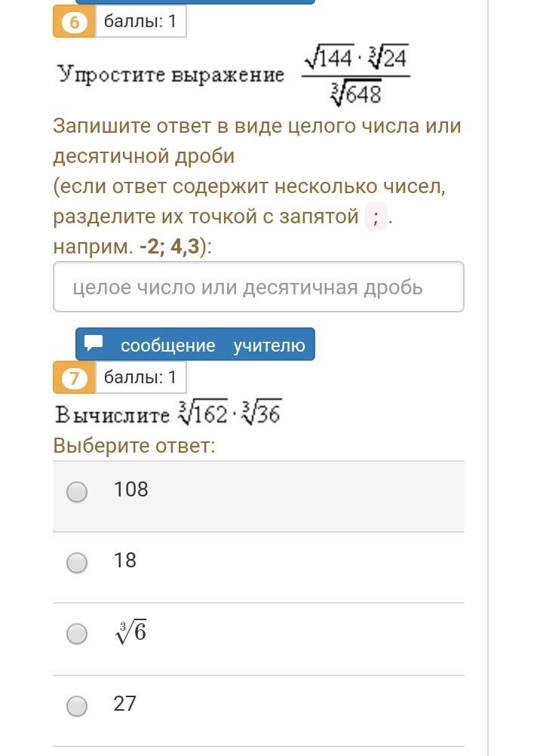The height and width of the screenshot is (756, 543).
Task: Click the 27 answer option text
Action: pyautogui.click(x=125, y=704)
